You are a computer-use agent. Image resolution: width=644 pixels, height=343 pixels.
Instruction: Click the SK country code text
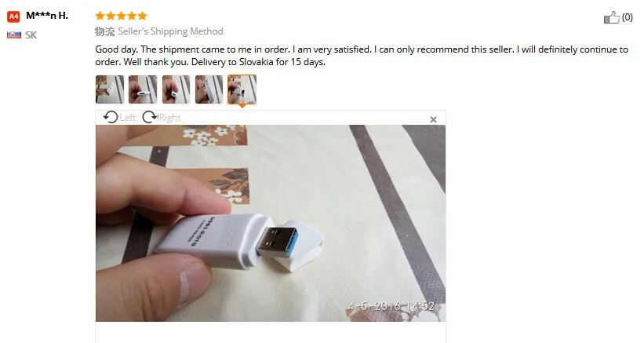coord(31,35)
